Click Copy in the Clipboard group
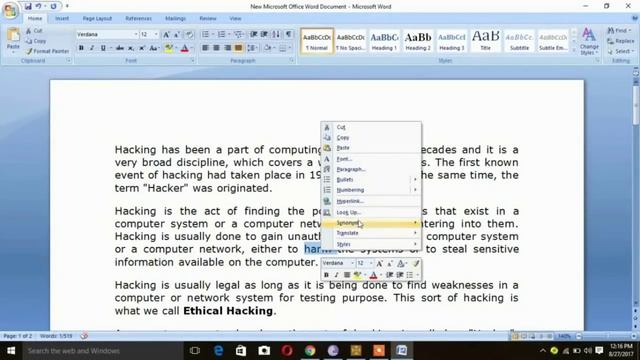Image resolution: width=640 pixels, height=360 pixels. pos(36,41)
